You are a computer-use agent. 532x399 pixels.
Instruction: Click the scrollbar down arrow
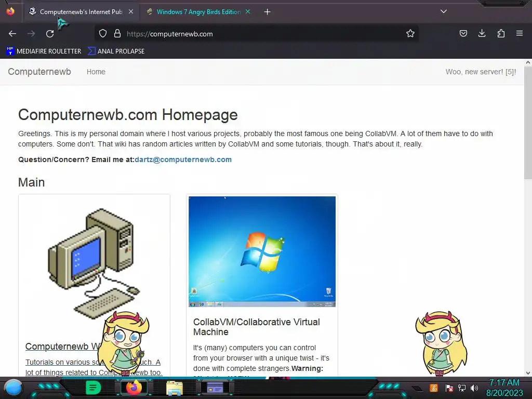(x=528, y=373)
